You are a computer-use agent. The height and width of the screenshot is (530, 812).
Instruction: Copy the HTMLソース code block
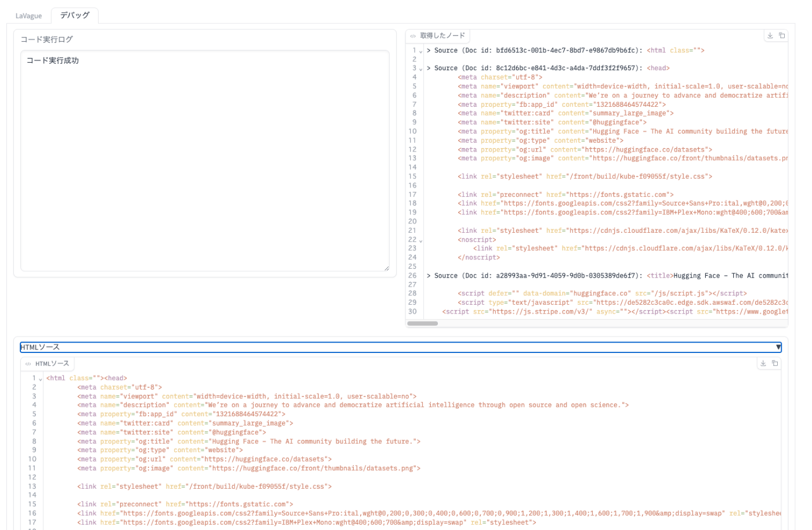click(x=774, y=363)
